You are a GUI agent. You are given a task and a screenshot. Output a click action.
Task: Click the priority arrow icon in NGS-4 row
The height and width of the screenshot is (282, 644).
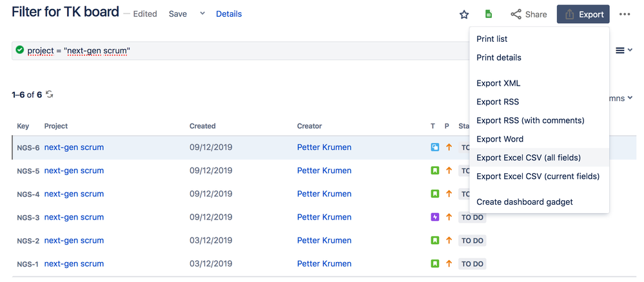point(449,194)
